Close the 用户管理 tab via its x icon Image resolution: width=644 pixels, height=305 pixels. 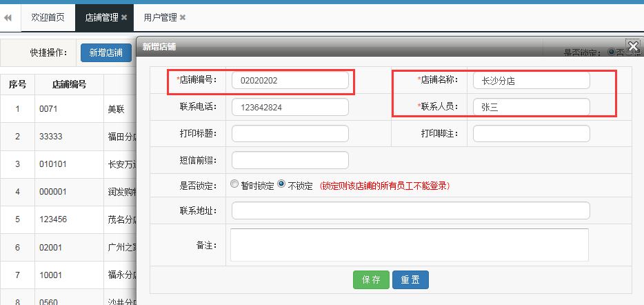pyautogui.click(x=183, y=18)
